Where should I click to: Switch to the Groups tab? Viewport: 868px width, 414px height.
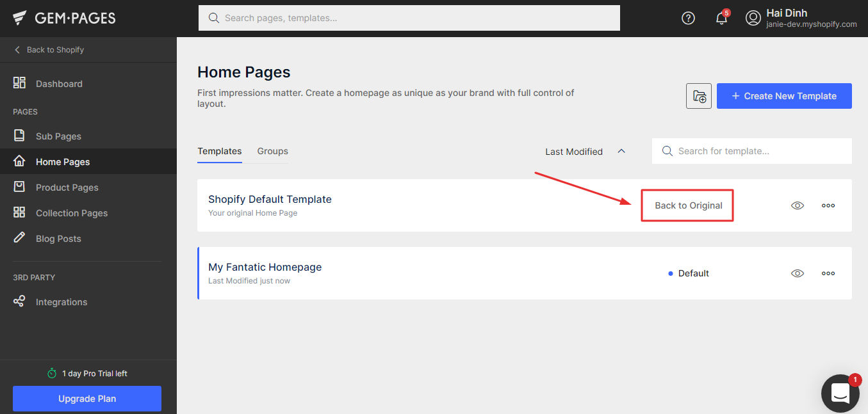(273, 152)
